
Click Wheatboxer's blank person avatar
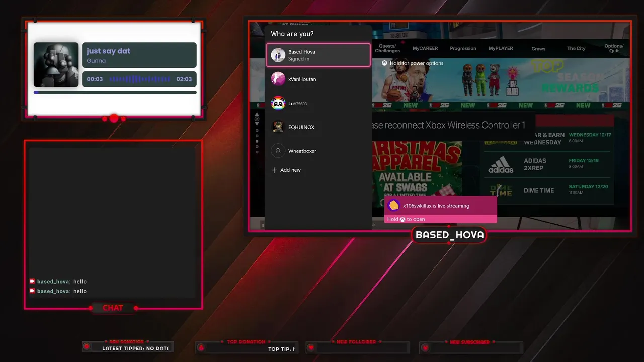(x=278, y=151)
